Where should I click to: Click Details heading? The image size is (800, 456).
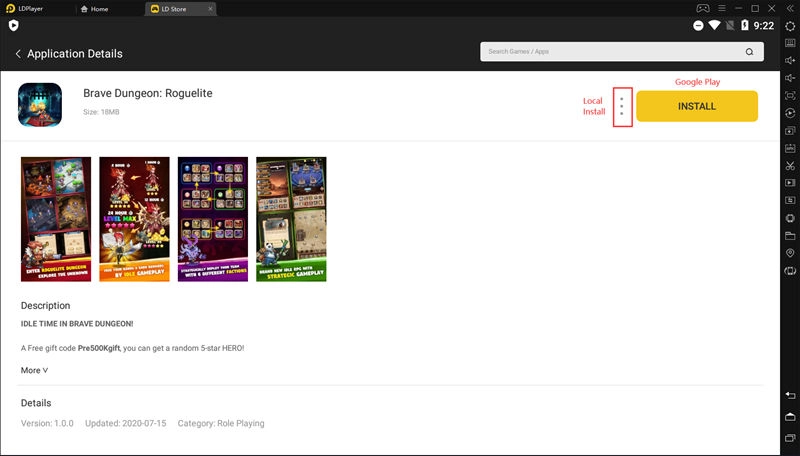[36, 403]
